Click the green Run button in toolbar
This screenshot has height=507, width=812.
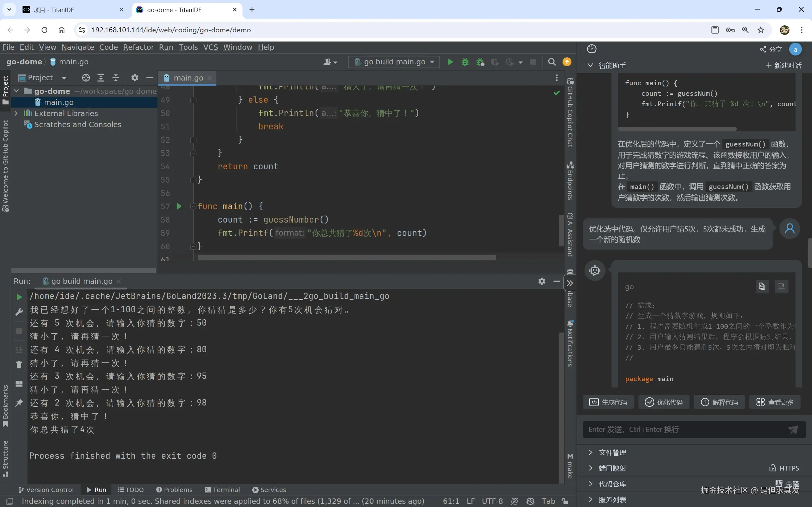click(450, 62)
